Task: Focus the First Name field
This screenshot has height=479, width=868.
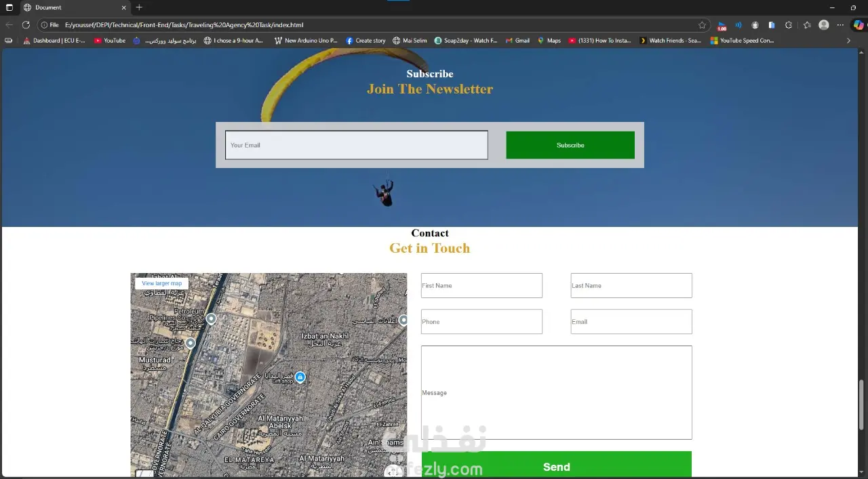Action: click(481, 285)
